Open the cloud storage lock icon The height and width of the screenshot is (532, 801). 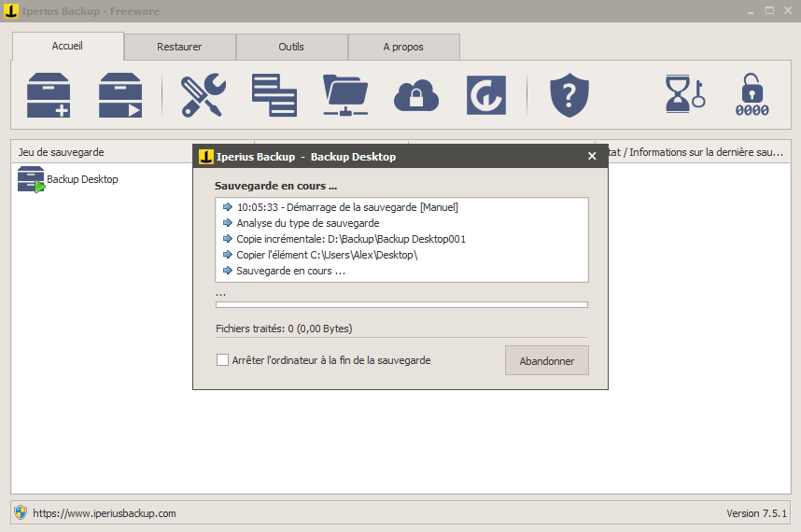tap(416, 95)
